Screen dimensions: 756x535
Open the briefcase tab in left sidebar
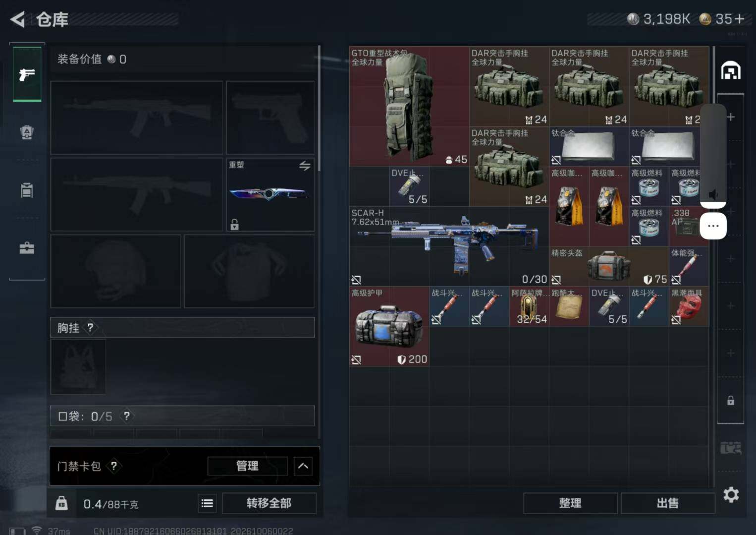[27, 248]
